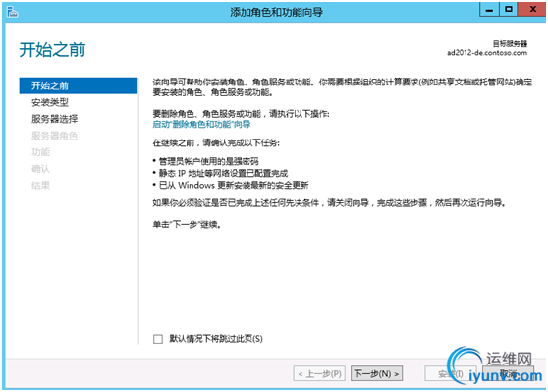548x392 pixels.
Task: Click the 开始之前 page heading
Action: (52, 50)
